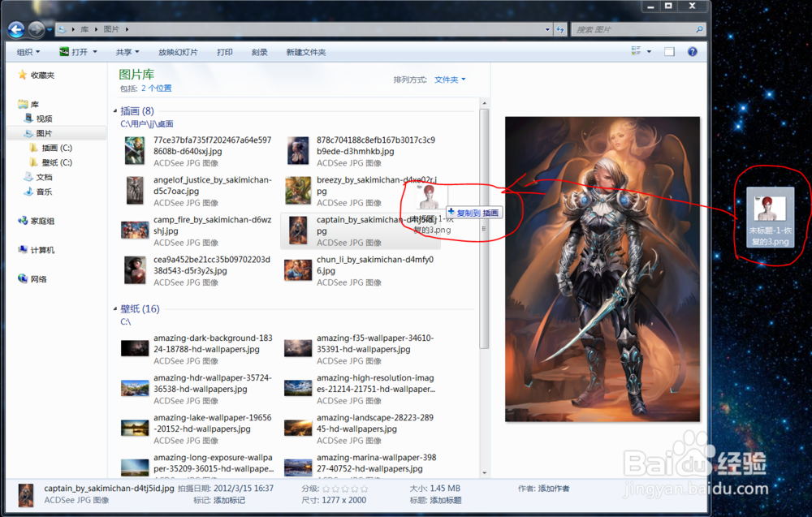Viewport: 812px width, 517px height.
Task: Click the 库 breadcrumb in address bar
Action: [x=84, y=29]
